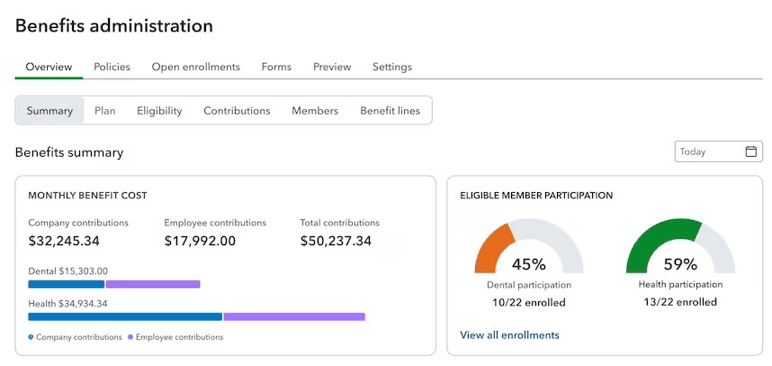Open the Eligibility sub-tab

160,111
